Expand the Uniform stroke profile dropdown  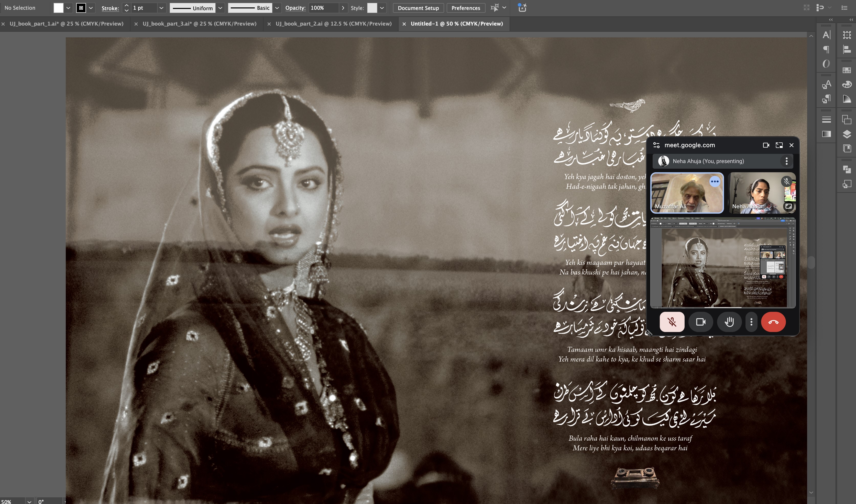[220, 8]
